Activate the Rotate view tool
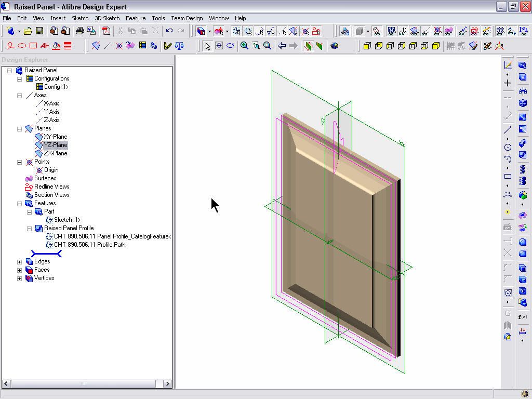 [x=230, y=46]
